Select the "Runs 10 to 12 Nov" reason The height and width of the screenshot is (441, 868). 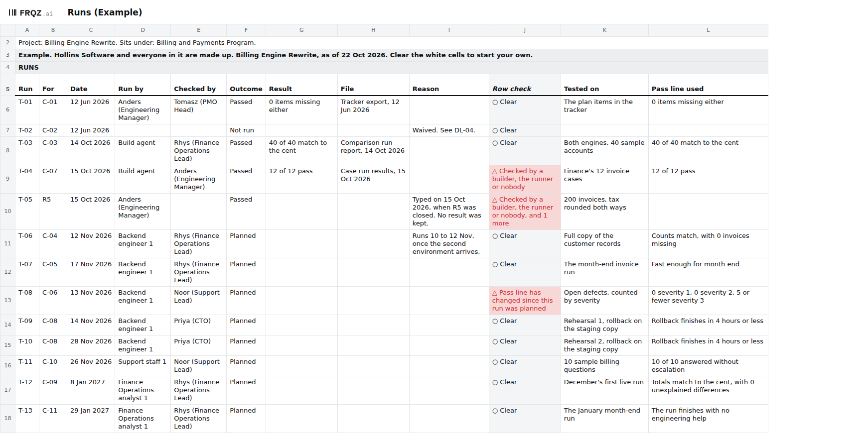449,244
